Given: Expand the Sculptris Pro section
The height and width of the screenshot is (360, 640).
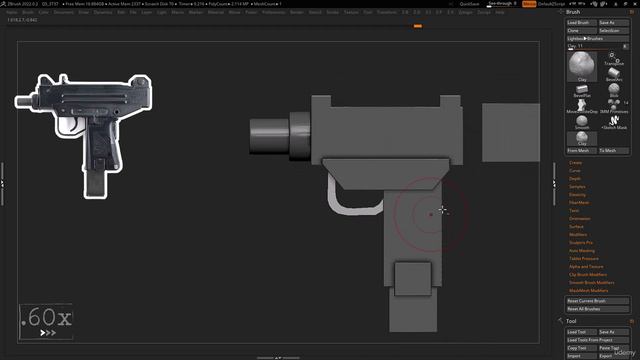Looking at the screenshot, I should (581, 242).
